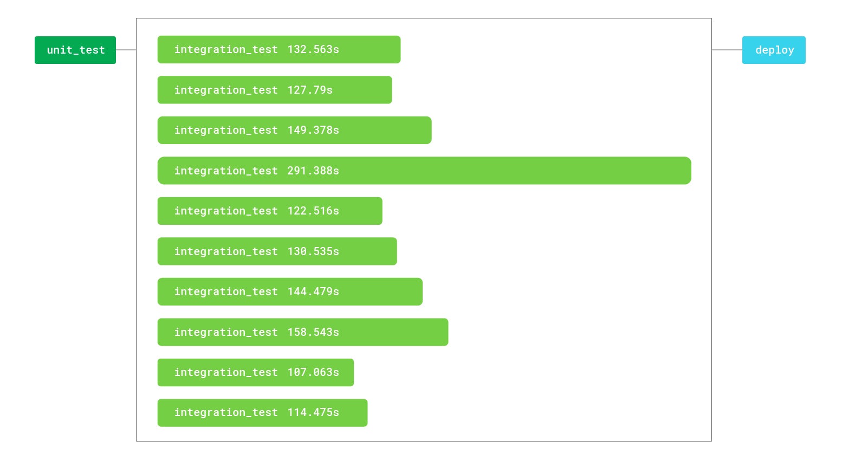Select integration_test bar lasting 149.378s

pos(295,130)
